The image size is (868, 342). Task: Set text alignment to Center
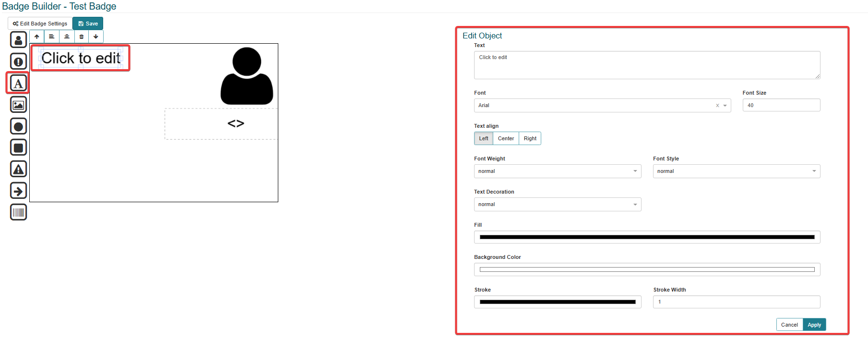[x=506, y=138]
